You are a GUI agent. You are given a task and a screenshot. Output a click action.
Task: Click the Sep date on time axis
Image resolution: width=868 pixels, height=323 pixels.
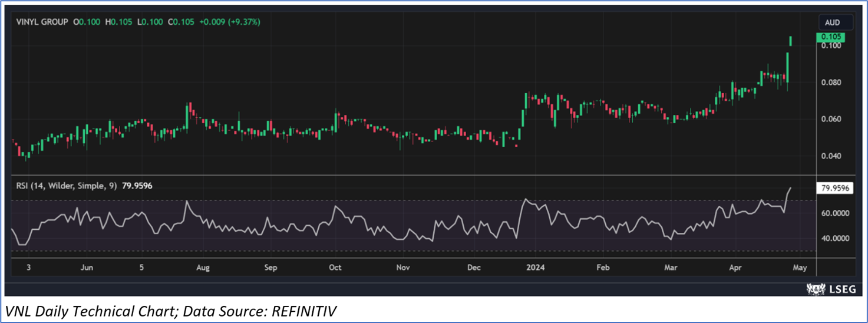click(270, 268)
